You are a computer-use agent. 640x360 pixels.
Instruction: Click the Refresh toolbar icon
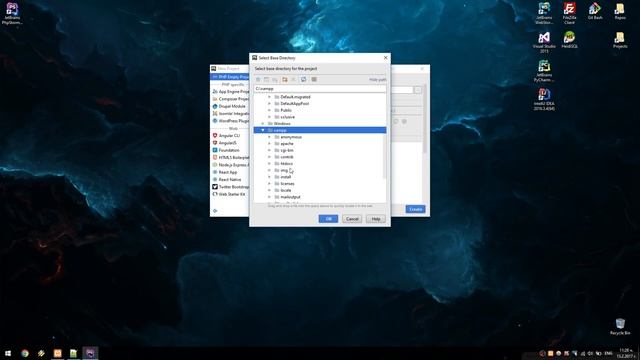point(303,80)
